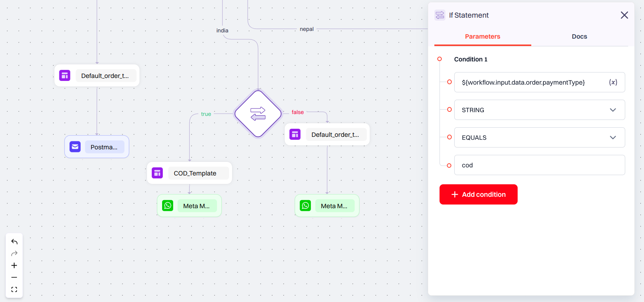Switch to the Parameters tab
Image resolution: width=644 pixels, height=302 pixels.
click(x=483, y=36)
